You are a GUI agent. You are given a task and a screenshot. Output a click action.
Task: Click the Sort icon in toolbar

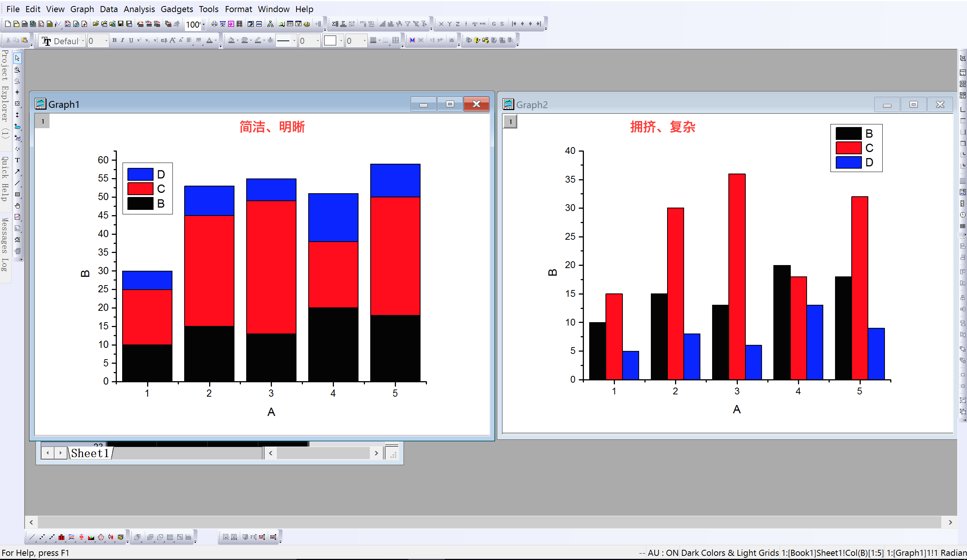point(352,24)
